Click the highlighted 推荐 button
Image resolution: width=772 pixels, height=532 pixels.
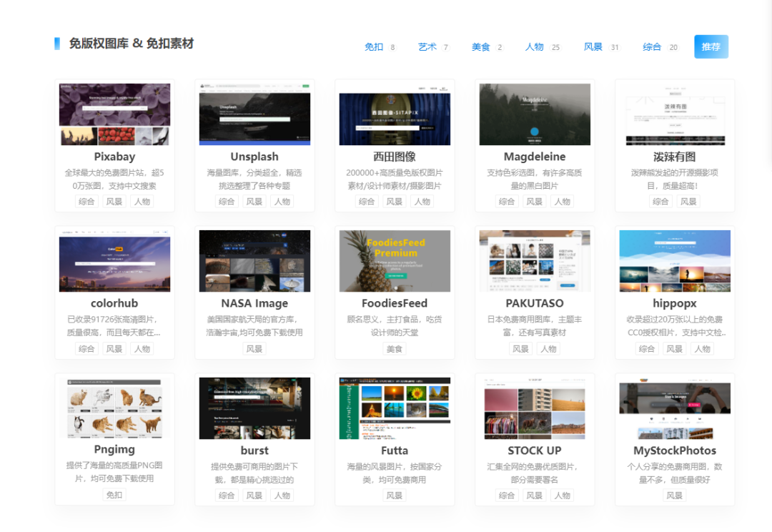click(711, 46)
